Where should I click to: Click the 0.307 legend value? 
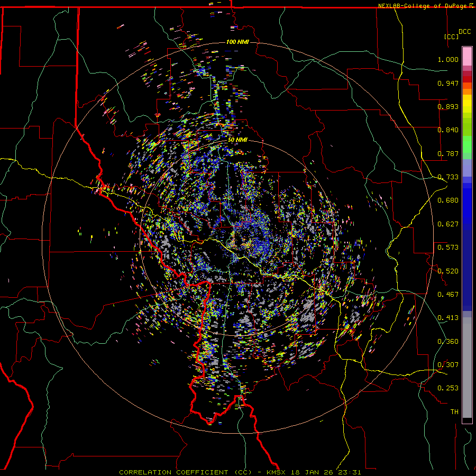[x=448, y=365]
